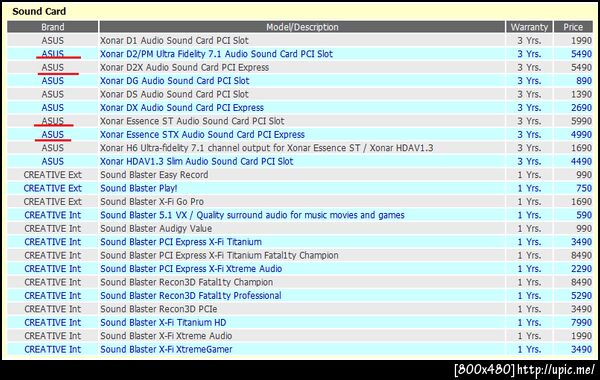Click price 4990 for Xonar Essence STX
Screen dimensions: 600x380
tap(581, 134)
